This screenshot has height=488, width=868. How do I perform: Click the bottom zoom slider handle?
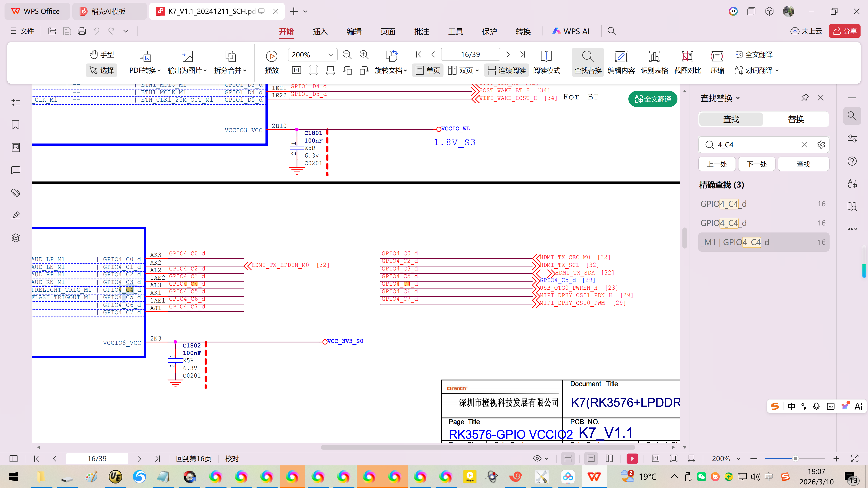tap(795, 459)
